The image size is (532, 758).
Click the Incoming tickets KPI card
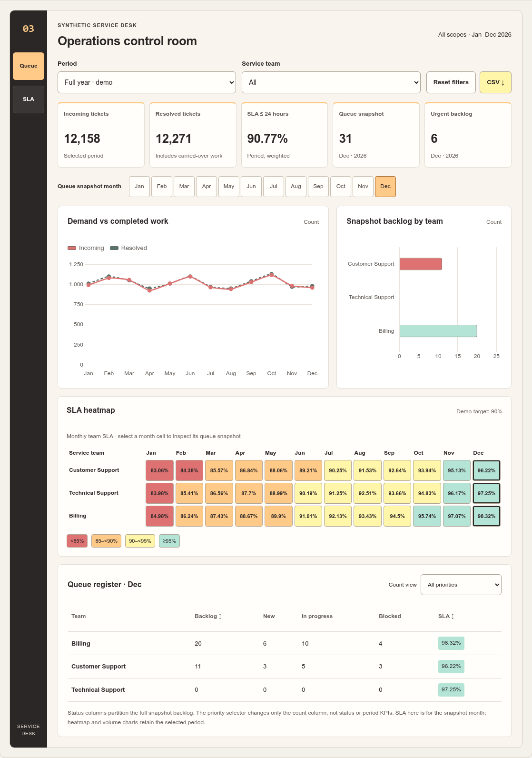[x=101, y=135]
